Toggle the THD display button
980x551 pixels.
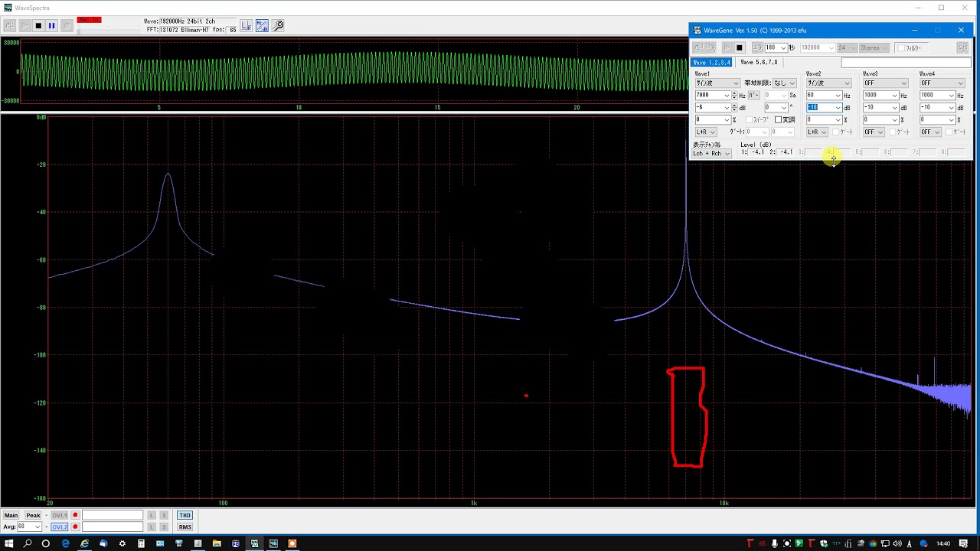(x=185, y=515)
